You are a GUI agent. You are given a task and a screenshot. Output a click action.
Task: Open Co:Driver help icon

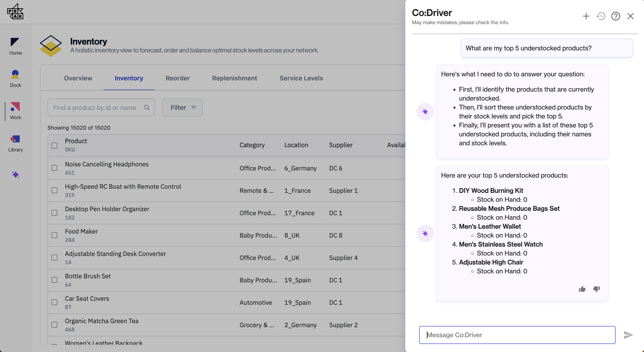click(x=616, y=16)
